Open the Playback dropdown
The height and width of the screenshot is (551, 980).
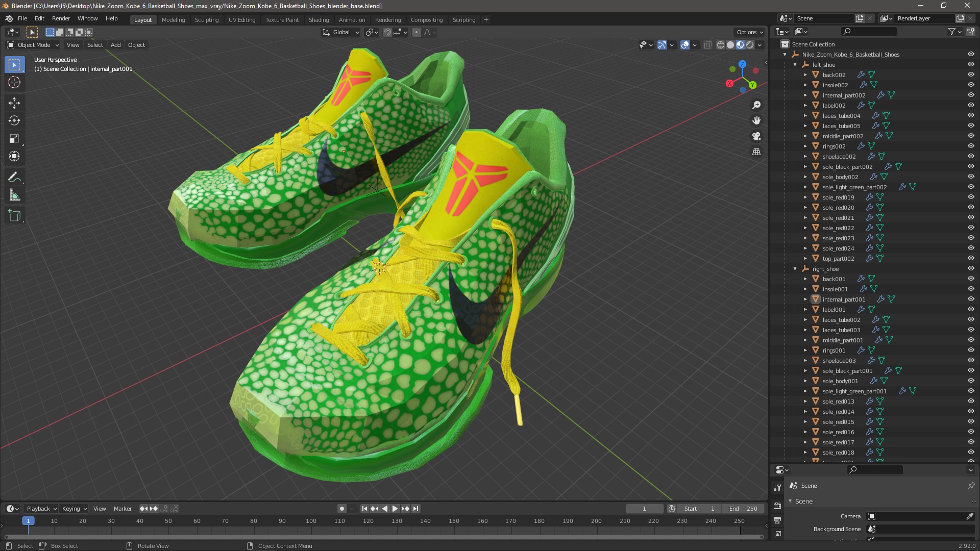coord(41,509)
